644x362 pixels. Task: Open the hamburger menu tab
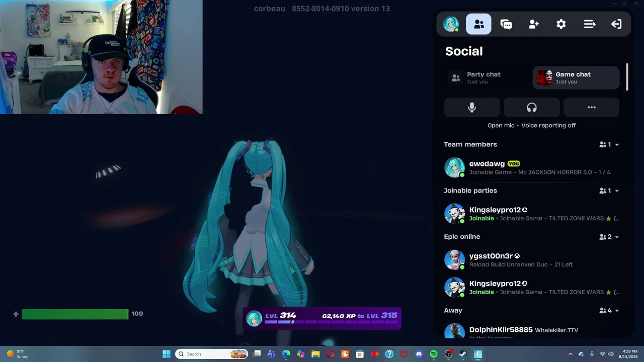(589, 24)
